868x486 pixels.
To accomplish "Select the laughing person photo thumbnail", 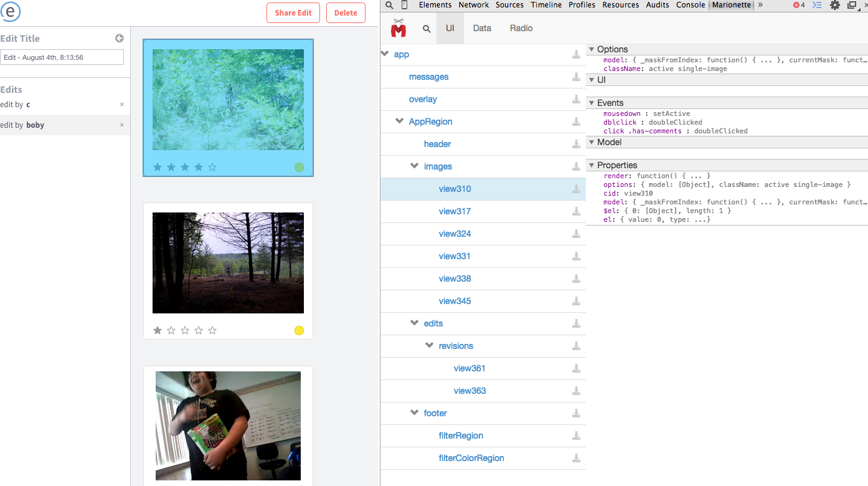I will pos(228,426).
